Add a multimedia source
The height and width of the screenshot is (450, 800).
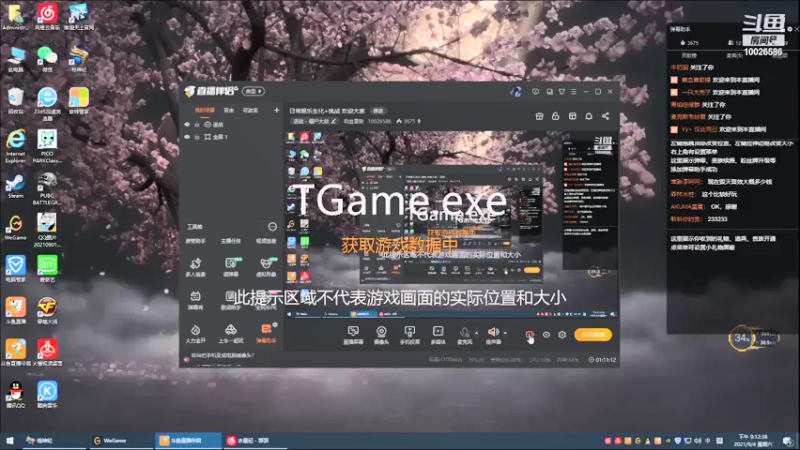coord(438,335)
